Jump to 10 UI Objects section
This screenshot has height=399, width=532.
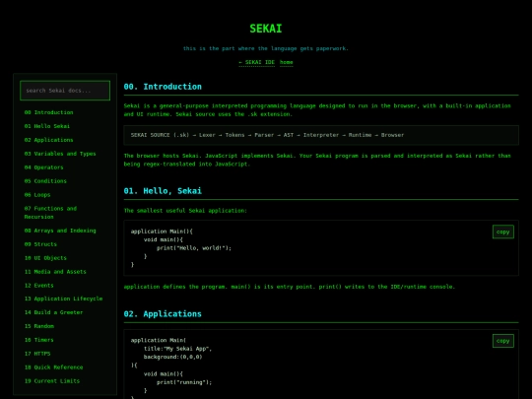[45, 258]
